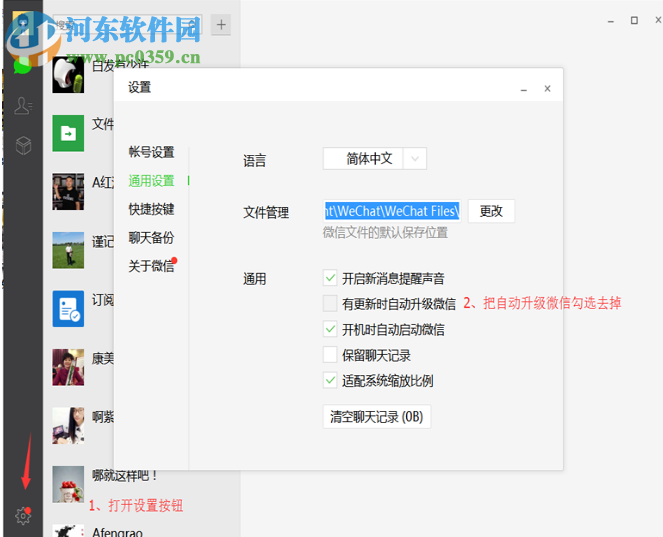Viewport: 663px width, 537px height.
Task: Open chat with the green field avatar
Action: coord(68,250)
